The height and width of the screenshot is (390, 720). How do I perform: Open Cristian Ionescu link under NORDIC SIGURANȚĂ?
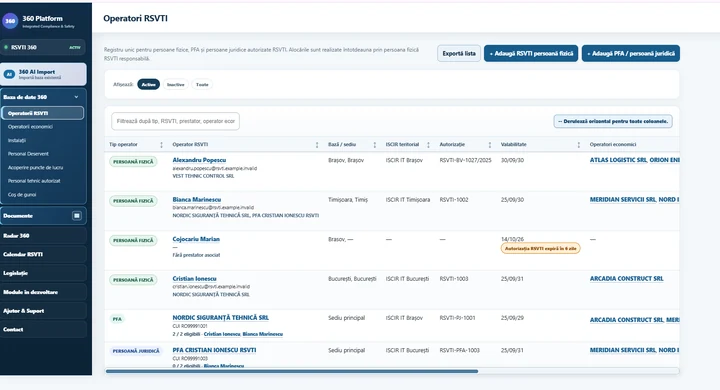point(222,334)
